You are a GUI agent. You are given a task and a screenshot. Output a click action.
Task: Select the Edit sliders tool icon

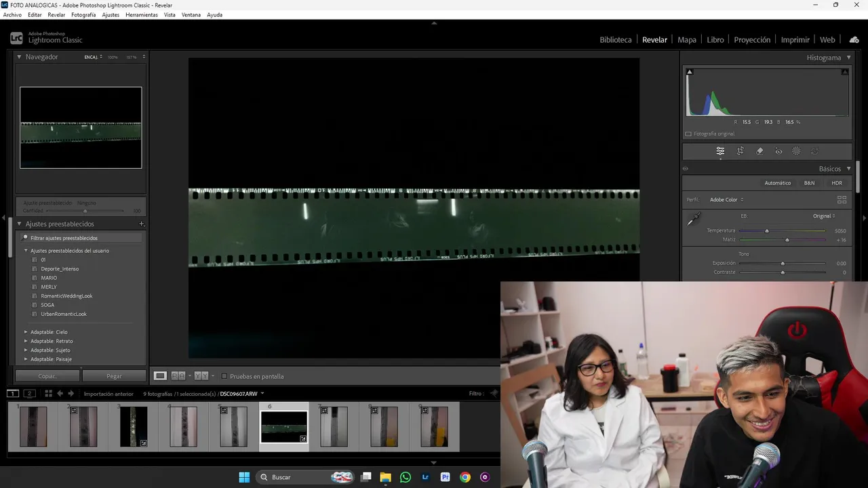pyautogui.click(x=720, y=151)
